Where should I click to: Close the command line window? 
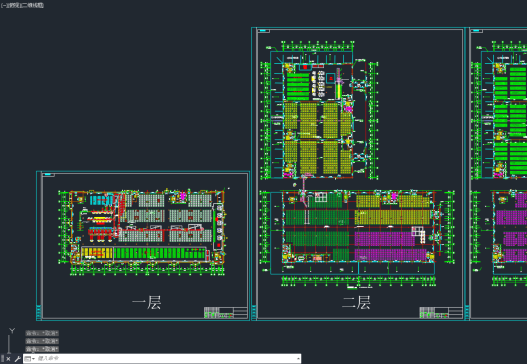click(x=8, y=359)
